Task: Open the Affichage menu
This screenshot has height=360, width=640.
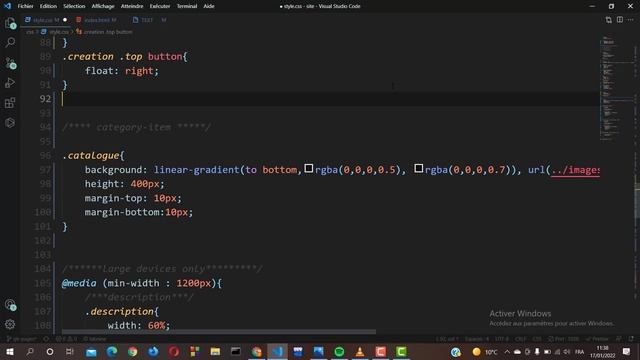Action: pos(103,6)
